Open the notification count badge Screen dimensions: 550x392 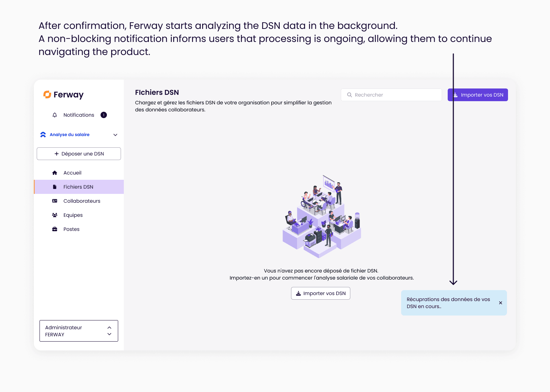coord(104,115)
